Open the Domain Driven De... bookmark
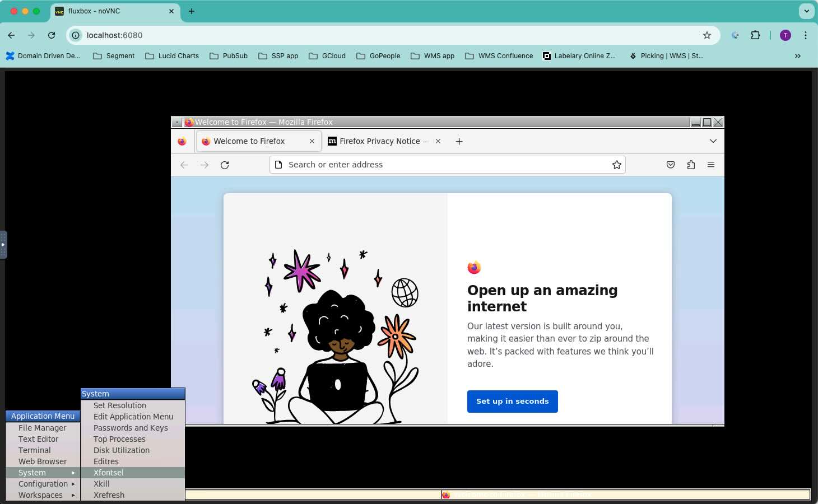 pyautogui.click(x=43, y=56)
